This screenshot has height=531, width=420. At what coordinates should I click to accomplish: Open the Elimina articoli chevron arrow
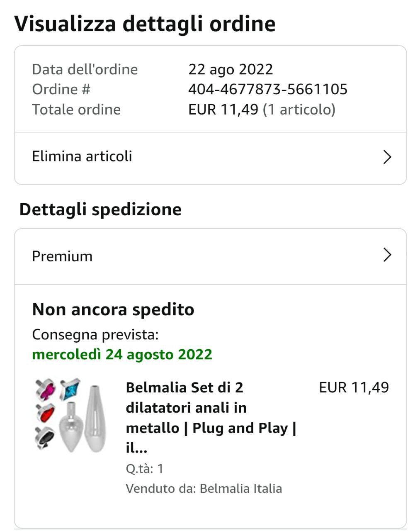tap(387, 157)
